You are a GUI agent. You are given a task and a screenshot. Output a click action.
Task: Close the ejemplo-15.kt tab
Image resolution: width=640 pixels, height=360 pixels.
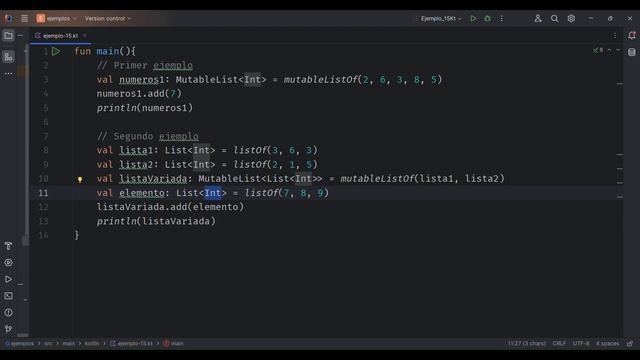85,36
